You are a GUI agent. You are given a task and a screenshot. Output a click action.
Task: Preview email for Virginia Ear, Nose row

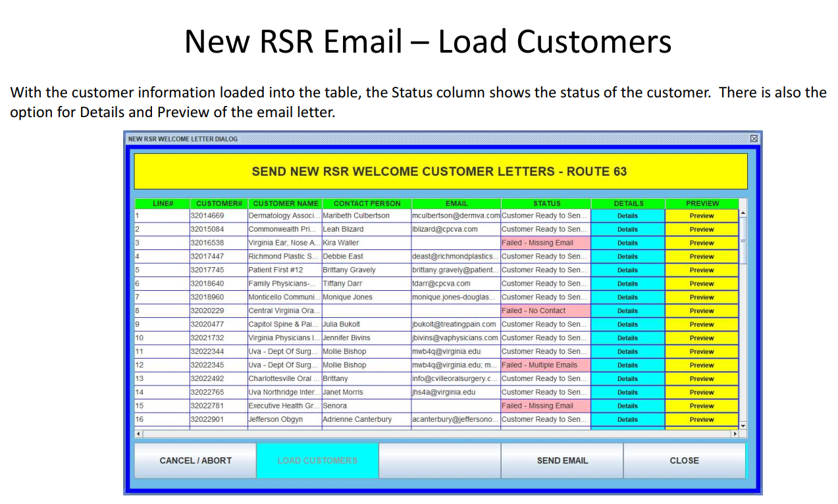(x=702, y=243)
